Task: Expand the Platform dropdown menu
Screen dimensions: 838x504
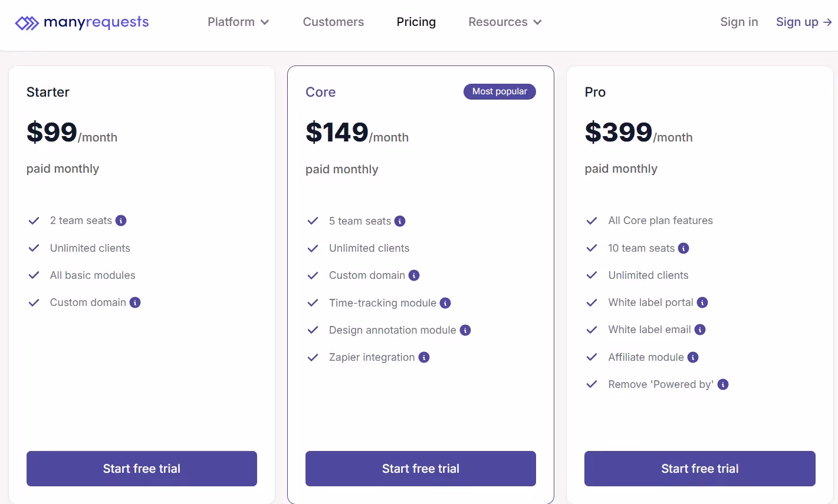Action: (238, 22)
